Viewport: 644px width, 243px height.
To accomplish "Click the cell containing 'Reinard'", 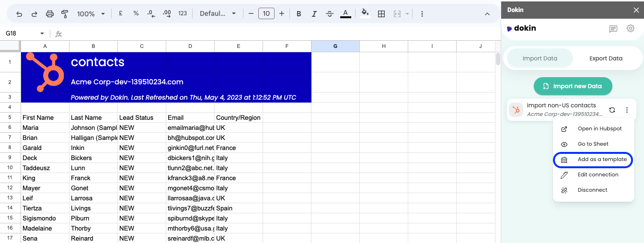I will coord(93,238).
